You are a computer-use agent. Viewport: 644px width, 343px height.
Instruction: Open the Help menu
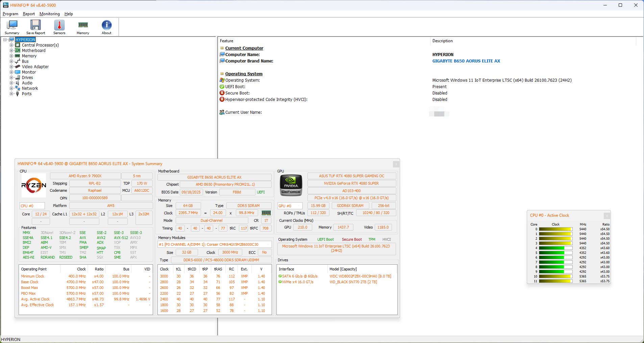click(69, 14)
